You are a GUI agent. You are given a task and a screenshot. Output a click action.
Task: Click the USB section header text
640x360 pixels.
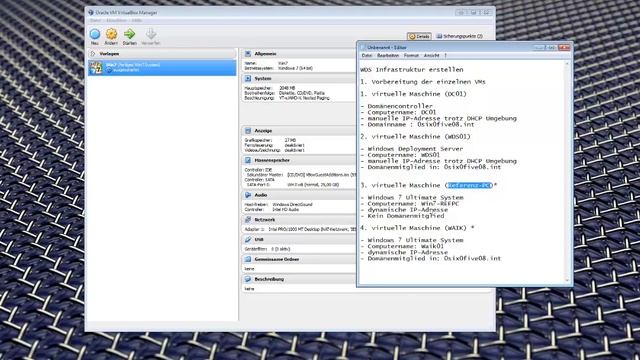259,240
